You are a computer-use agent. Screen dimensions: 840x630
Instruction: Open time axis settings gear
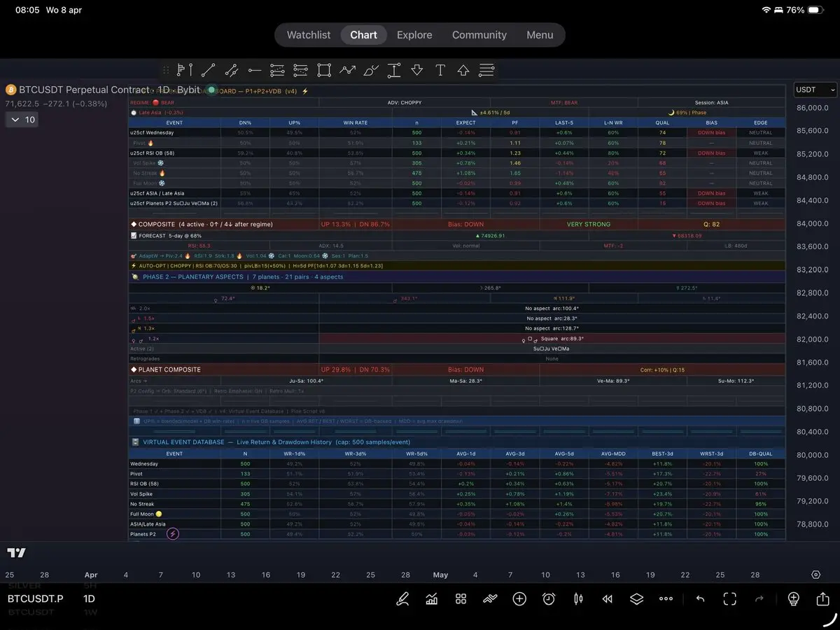[815, 575]
